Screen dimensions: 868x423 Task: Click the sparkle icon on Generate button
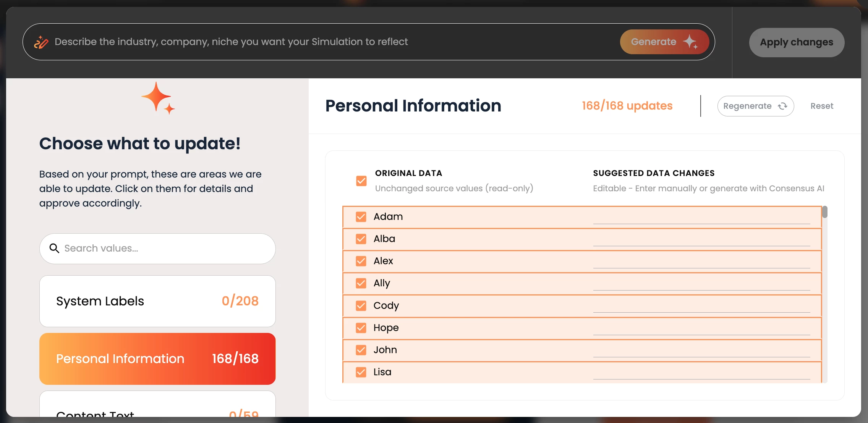click(x=691, y=42)
